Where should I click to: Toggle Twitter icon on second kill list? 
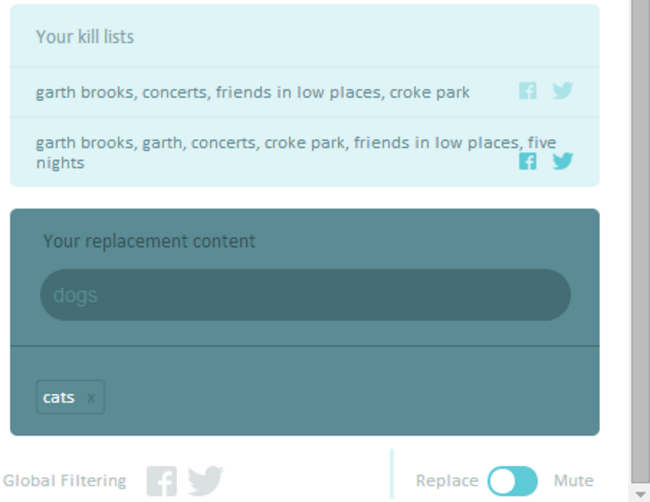point(563,161)
